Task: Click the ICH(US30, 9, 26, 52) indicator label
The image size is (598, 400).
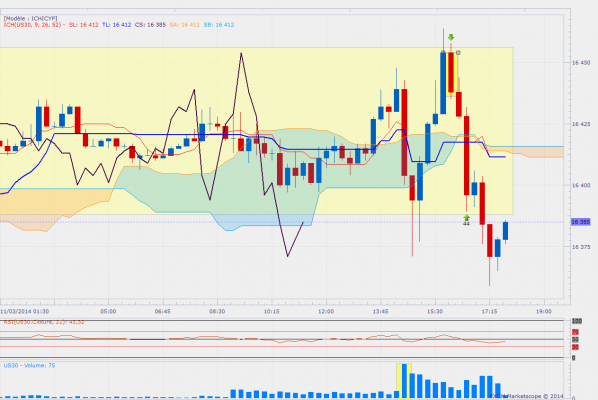Action: [x=32, y=25]
